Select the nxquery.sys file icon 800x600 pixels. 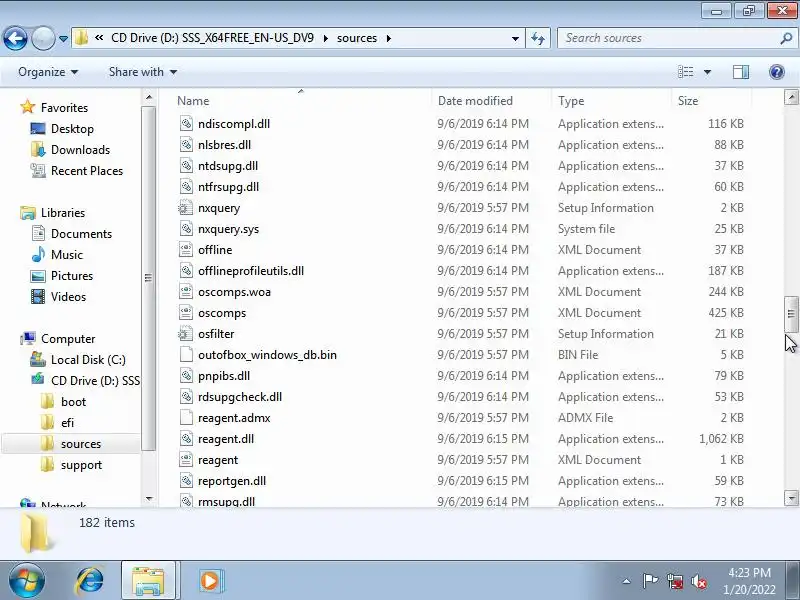point(186,229)
